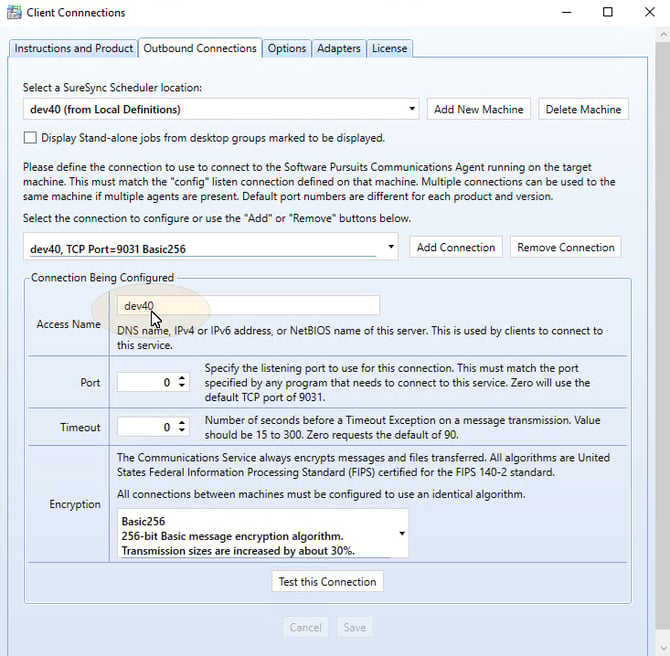Increase the Timeout value with up arrow

(x=182, y=423)
